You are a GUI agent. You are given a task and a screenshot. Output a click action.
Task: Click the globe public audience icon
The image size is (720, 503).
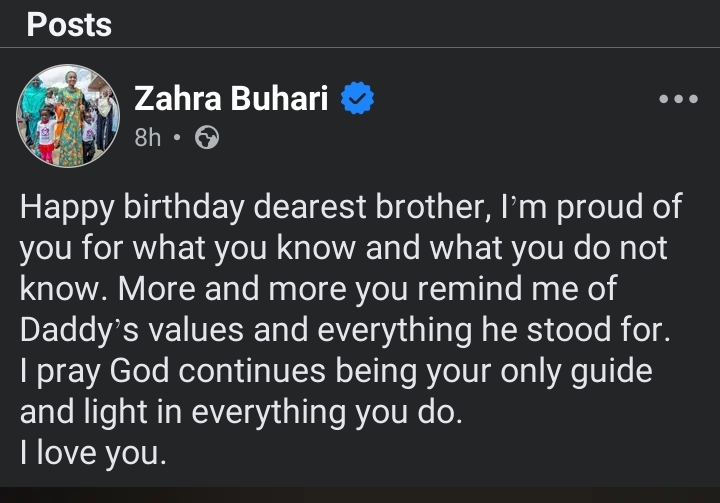(x=207, y=139)
